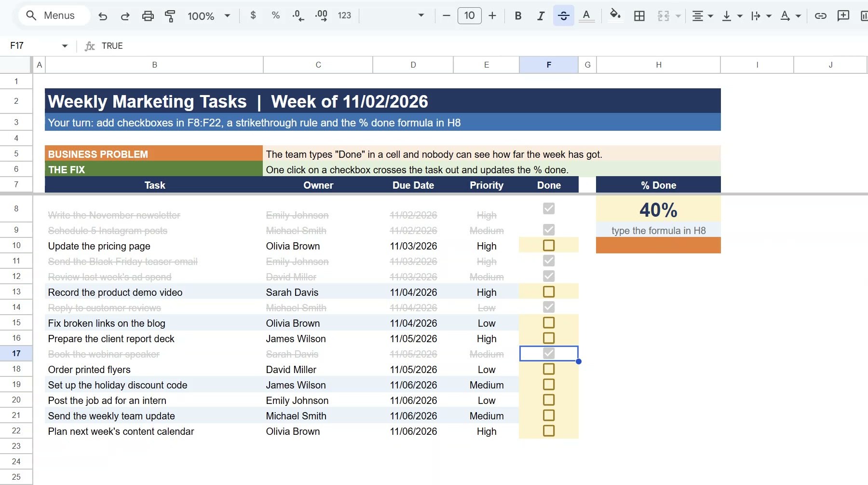
Task: Open text wrapping dropdown
Action: point(761,16)
